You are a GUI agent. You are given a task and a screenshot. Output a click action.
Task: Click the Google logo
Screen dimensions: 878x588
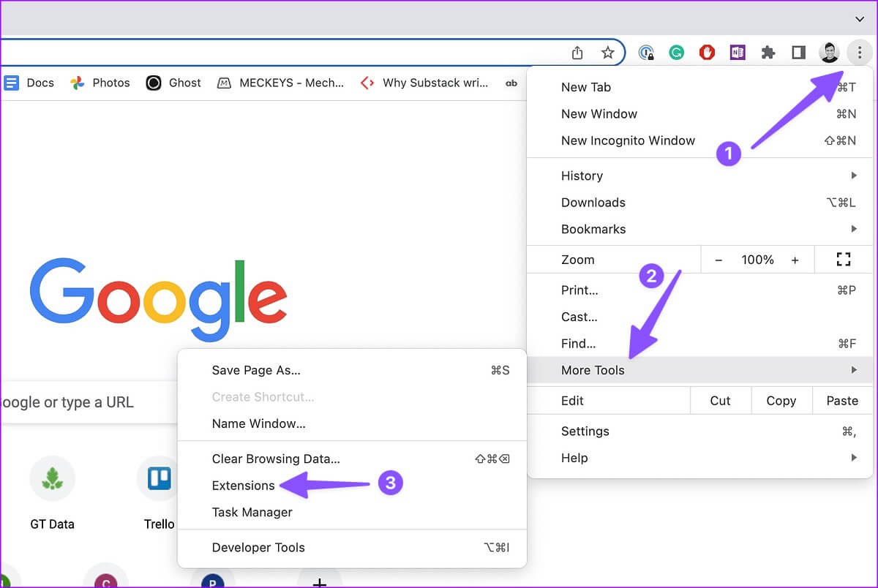click(x=158, y=298)
